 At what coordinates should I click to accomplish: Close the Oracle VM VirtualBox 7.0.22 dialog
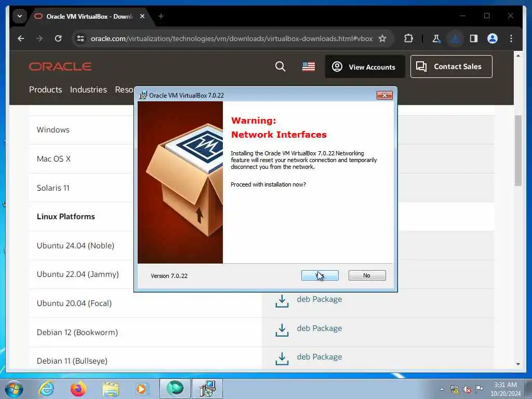point(384,96)
